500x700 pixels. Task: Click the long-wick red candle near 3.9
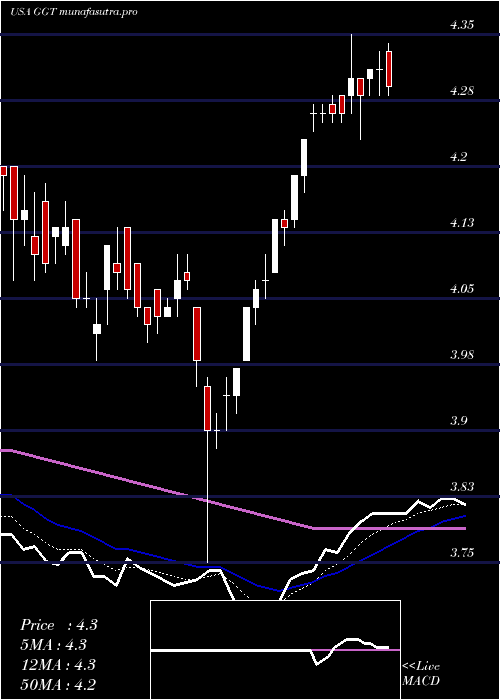pyautogui.click(x=208, y=408)
